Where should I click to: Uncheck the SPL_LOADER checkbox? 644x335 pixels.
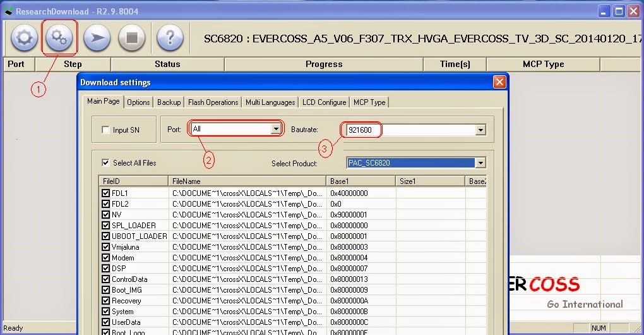coord(105,225)
